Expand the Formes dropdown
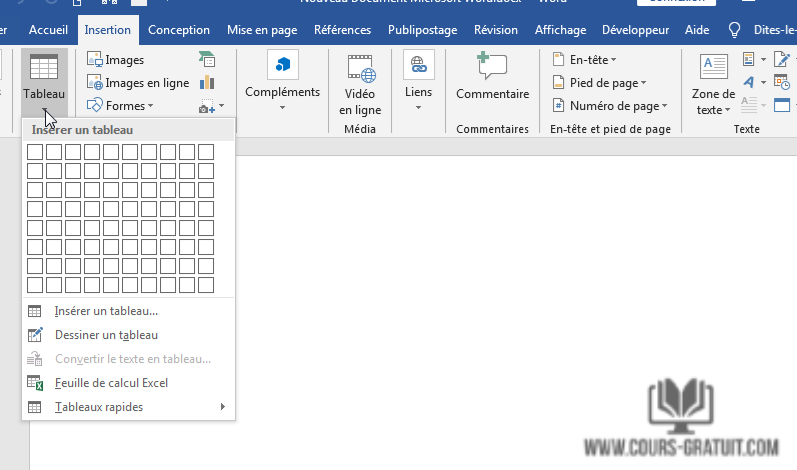The width and height of the screenshot is (797, 470). coord(120,105)
